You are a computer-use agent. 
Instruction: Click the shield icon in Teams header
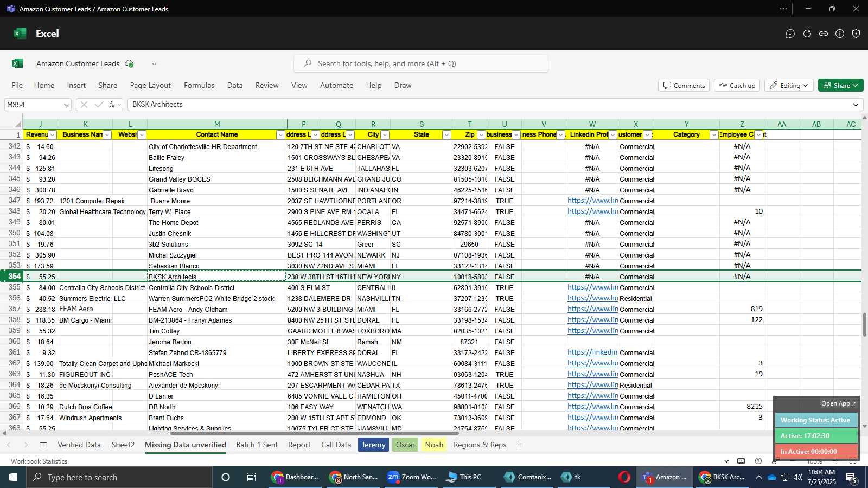click(x=856, y=34)
